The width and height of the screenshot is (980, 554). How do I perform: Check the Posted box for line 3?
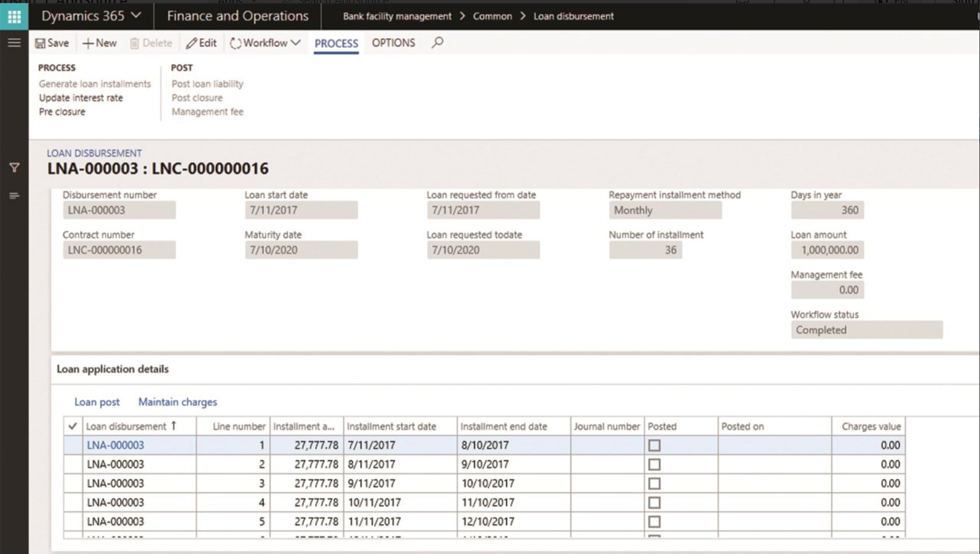click(x=654, y=483)
